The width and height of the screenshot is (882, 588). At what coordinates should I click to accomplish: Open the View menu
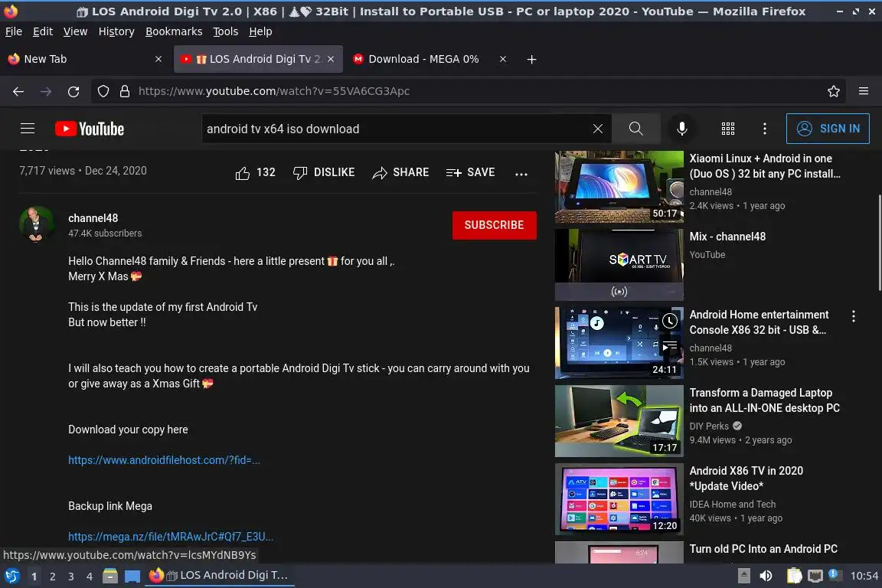75,31
